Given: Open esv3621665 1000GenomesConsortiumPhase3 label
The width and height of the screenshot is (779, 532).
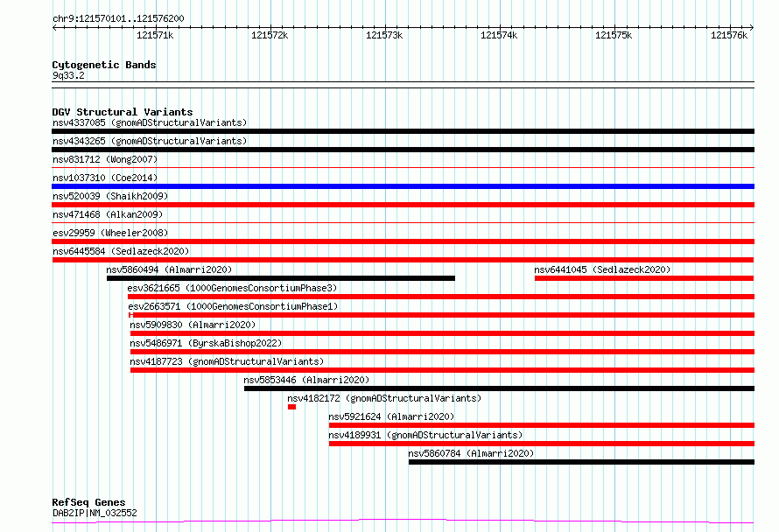Looking at the screenshot, I should [232, 288].
